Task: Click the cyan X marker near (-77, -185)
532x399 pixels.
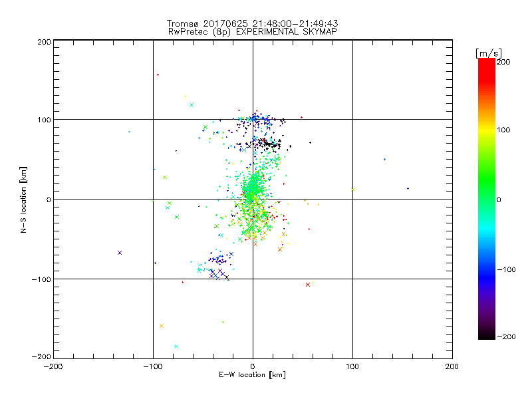Action: (x=176, y=346)
